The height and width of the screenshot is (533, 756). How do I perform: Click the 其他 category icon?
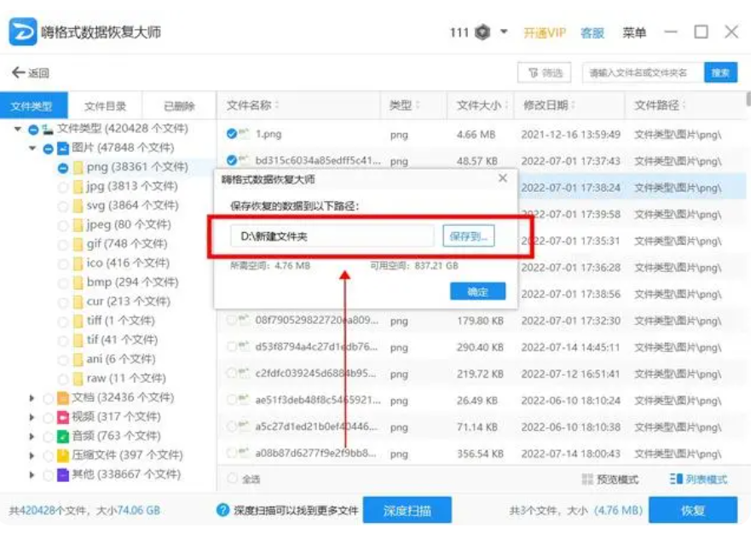point(63,475)
